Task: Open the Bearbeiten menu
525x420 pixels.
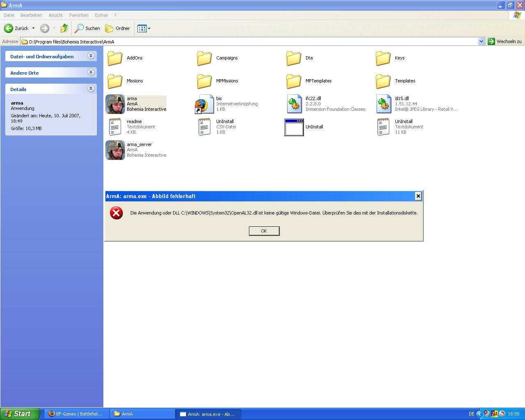Action: (x=31, y=15)
